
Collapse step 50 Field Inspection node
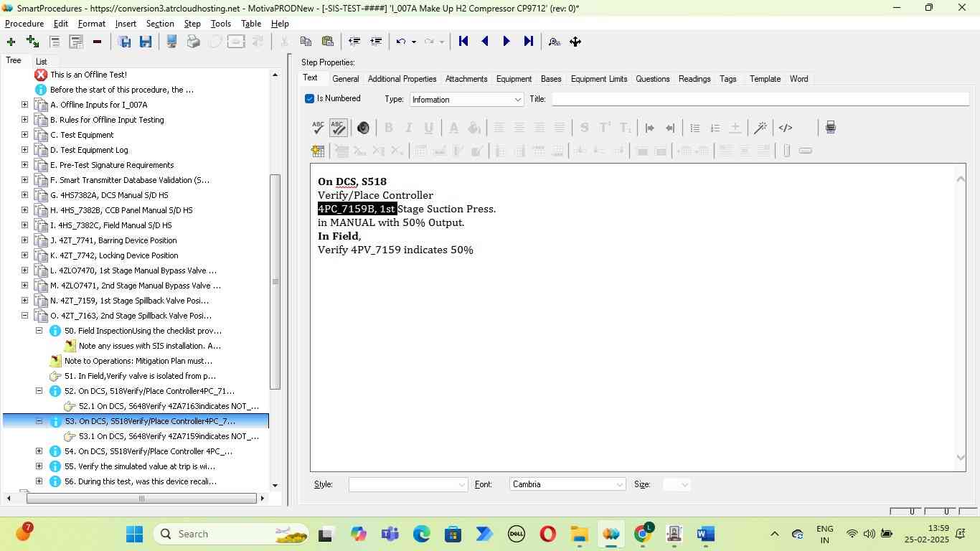coord(39,331)
